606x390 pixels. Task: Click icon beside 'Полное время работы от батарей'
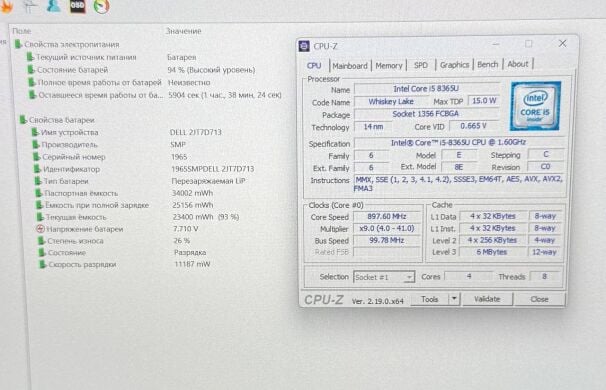tap(32, 82)
